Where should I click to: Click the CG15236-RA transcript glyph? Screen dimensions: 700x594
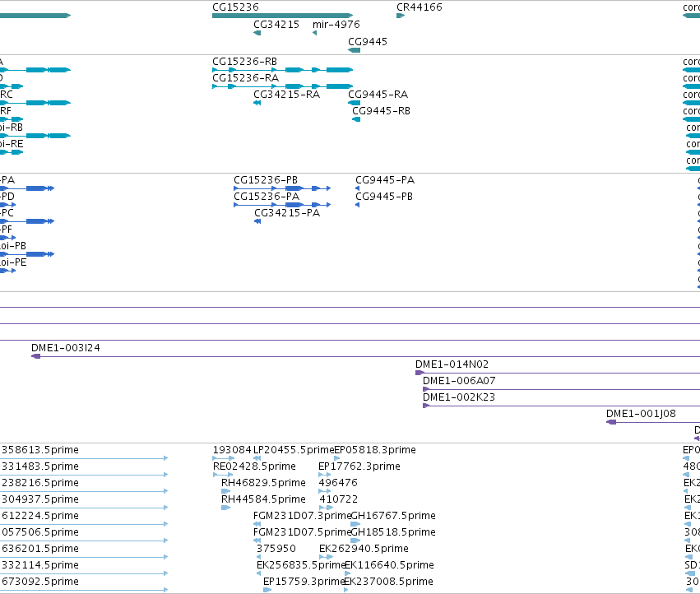(x=283, y=86)
